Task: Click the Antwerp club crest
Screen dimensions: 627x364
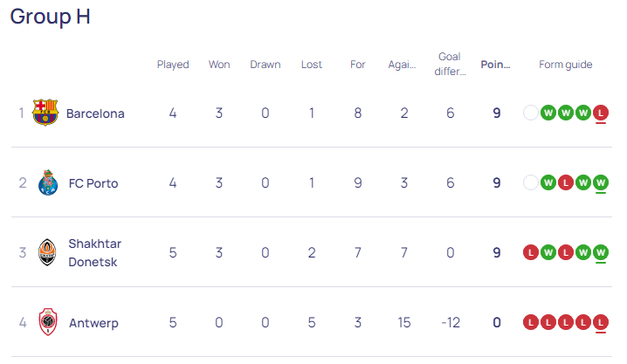Action: pos(48,322)
